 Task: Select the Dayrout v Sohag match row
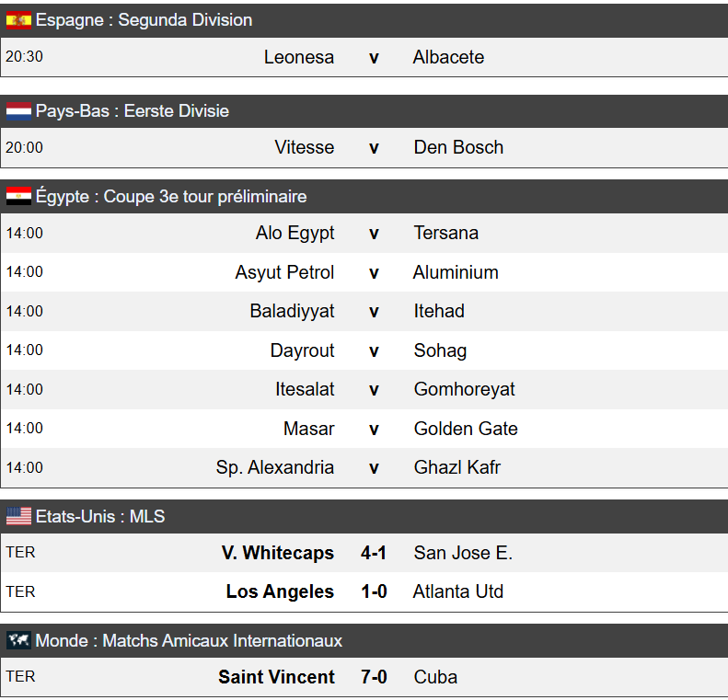click(x=374, y=350)
